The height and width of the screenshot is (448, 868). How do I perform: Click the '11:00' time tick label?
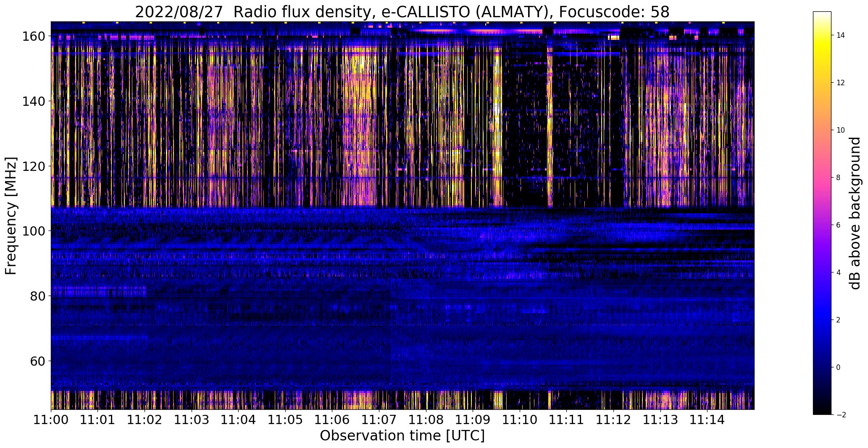tap(51, 419)
